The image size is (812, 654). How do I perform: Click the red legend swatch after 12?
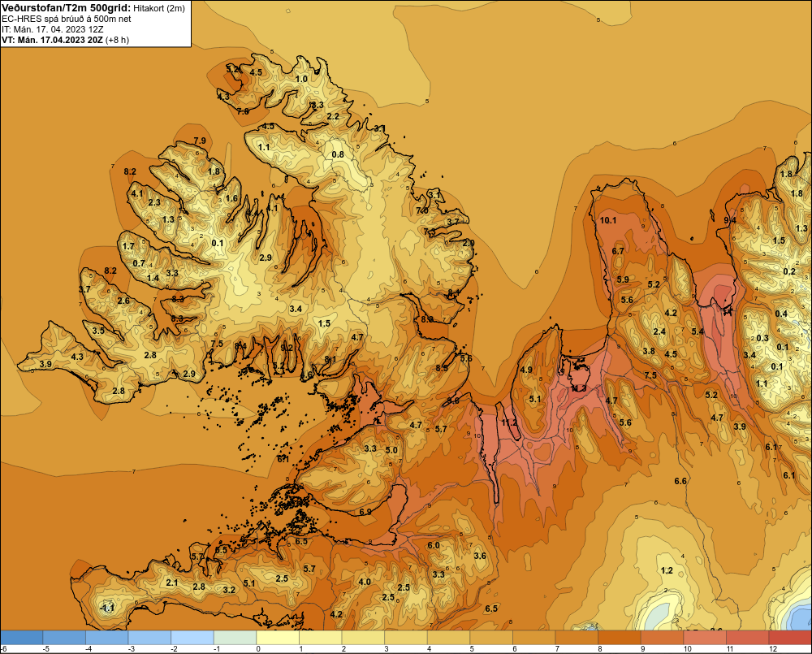pyautogui.click(x=790, y=637)
